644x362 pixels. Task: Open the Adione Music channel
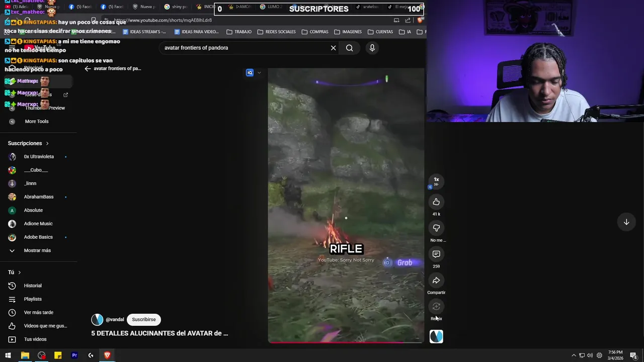click(39, 223)
